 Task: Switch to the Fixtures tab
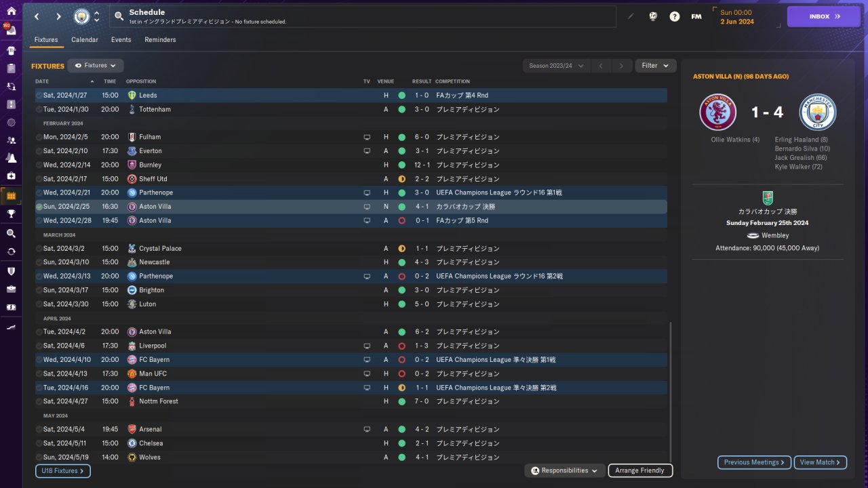46,40
